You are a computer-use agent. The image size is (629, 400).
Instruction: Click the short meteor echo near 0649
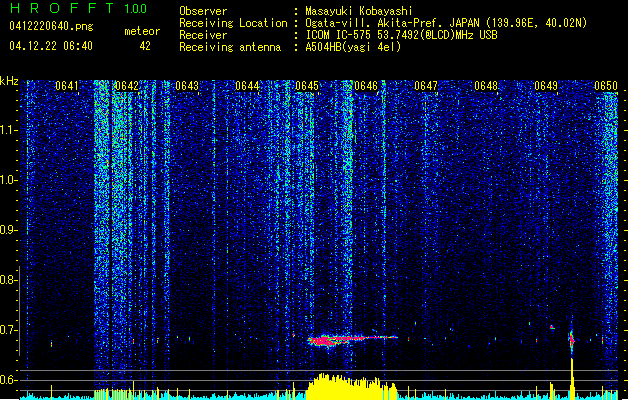coord(572,340)
